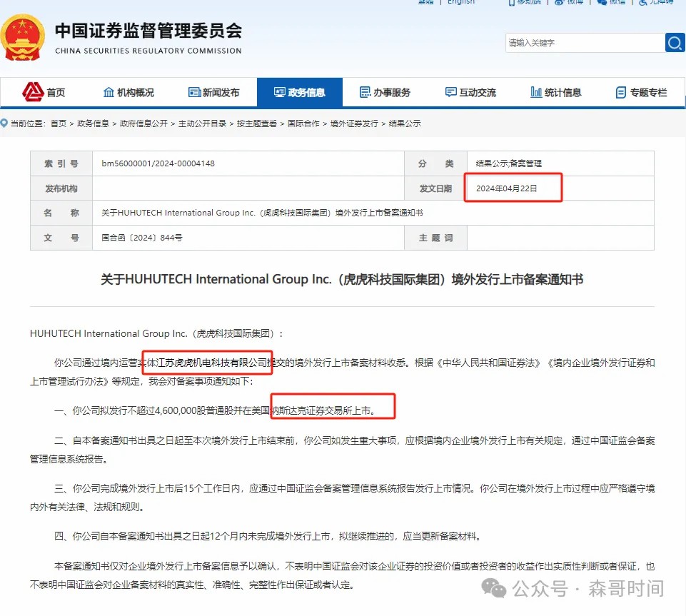Click the 中国证券监督管理委员会 site title
Screen dimensions: 686x616
[148, 31]
